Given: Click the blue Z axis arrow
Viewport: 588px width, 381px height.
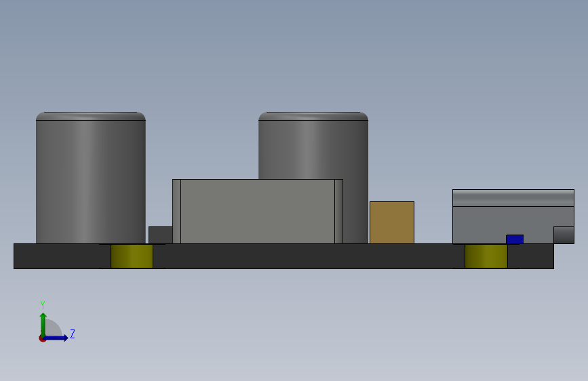Looking at the screenshot, I should [x=56, y=338].
